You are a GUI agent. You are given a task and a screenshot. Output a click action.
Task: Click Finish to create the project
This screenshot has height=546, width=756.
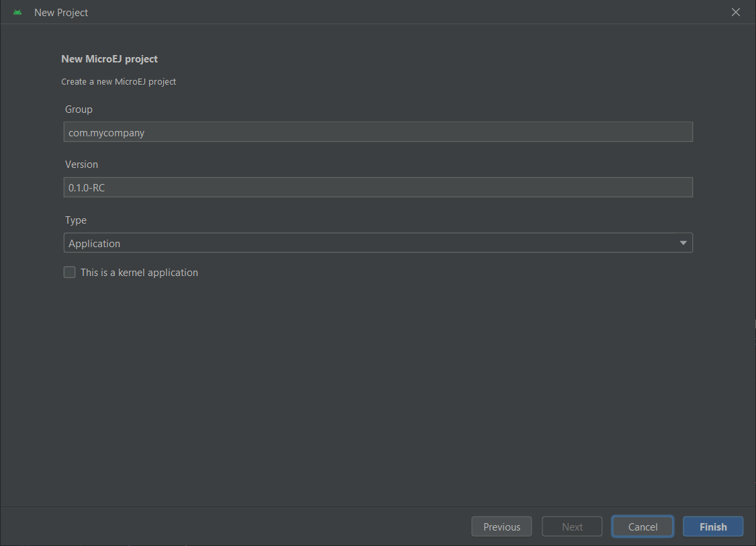pyautogui.click(x=712, y=527)
